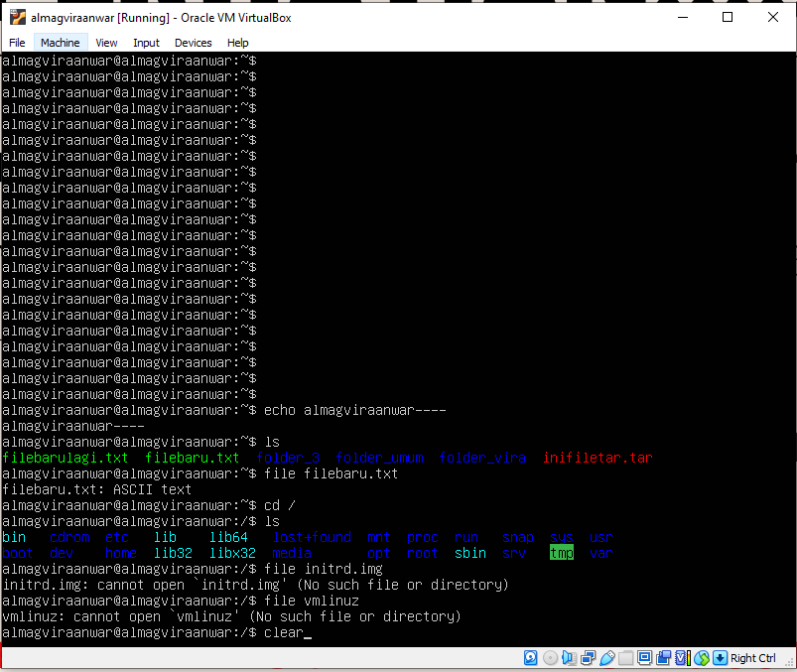Open the View menu
This screenshot has width=797, height=672.
[106, 43]
